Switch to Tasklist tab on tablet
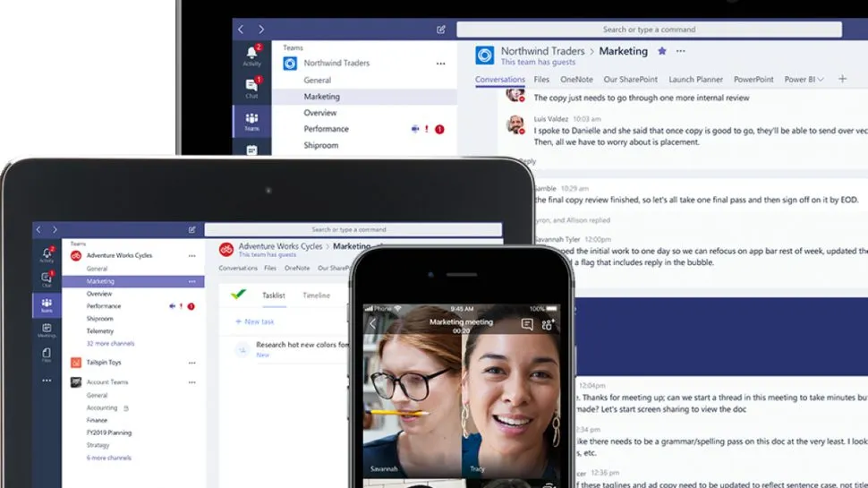Image resolution: width=868 pixels, height=488 pixels. click(x=274, y=295)
